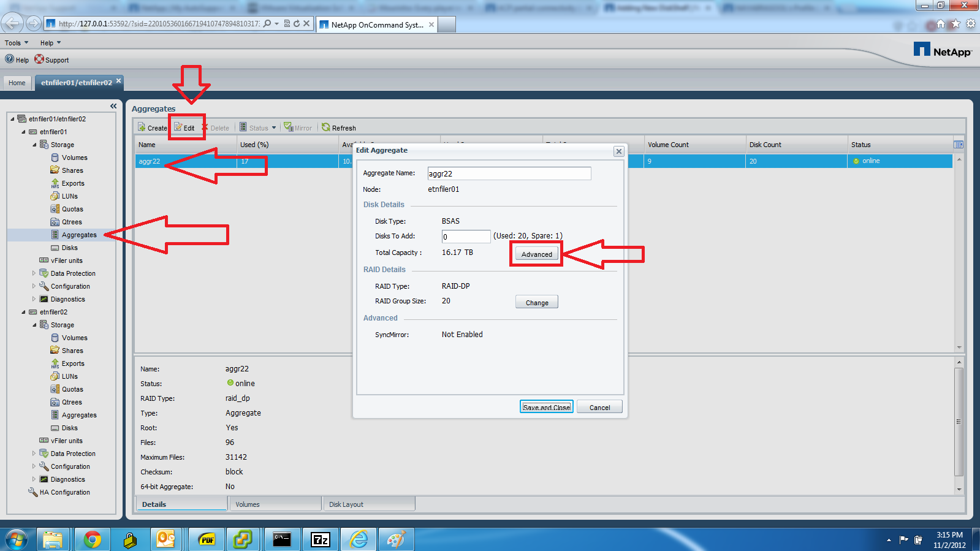Expand Data Protection under etnfiler01
The width and height of the screenshot is (980, 551).
coord(34,273)
